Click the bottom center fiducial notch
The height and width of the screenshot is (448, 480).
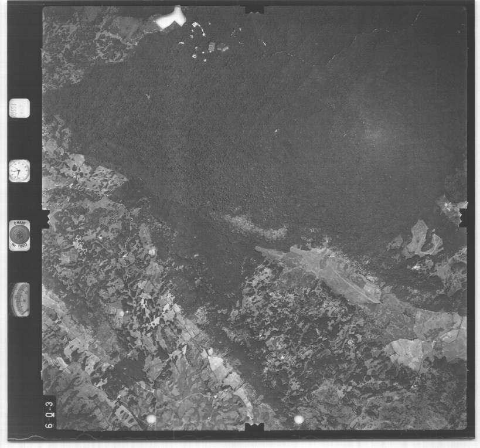pos(254,428)
